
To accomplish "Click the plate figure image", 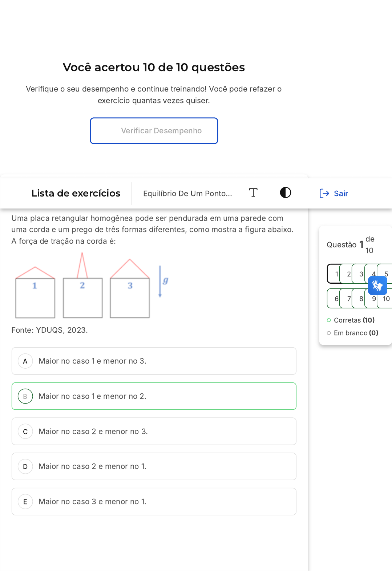I will 91,285.
